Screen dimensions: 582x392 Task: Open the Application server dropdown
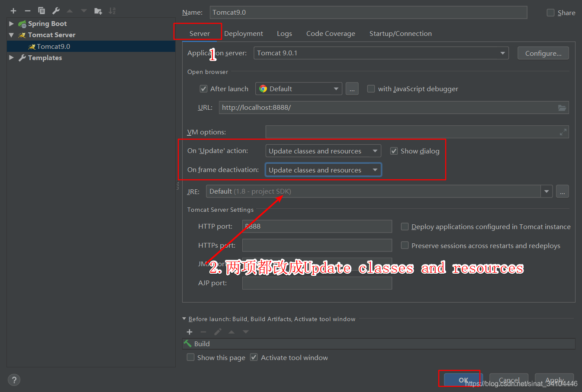[503, 53]
